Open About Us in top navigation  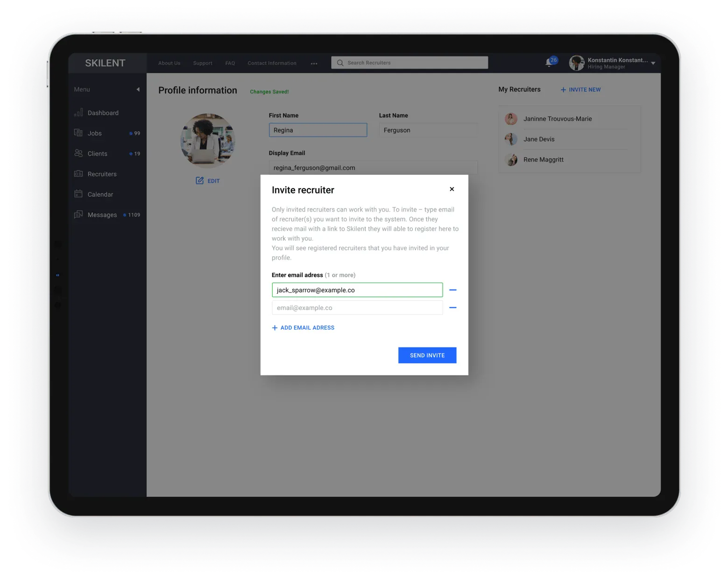point(169,63)
